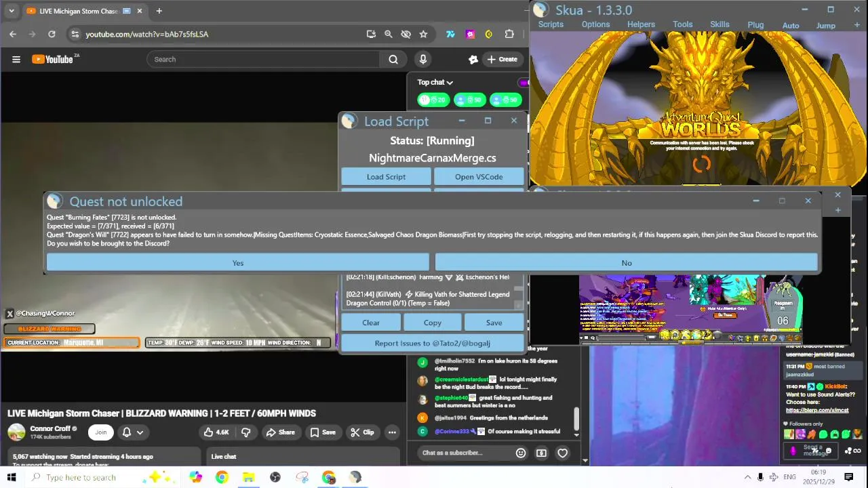Image resolution: width=868 pixels, height=488 pixels.
Task: Click the Connor Croff channel avatar
Action: coord(16,432)
